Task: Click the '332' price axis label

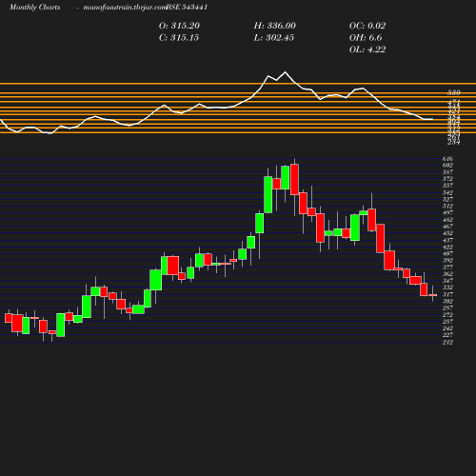Action: click(447, 288)
